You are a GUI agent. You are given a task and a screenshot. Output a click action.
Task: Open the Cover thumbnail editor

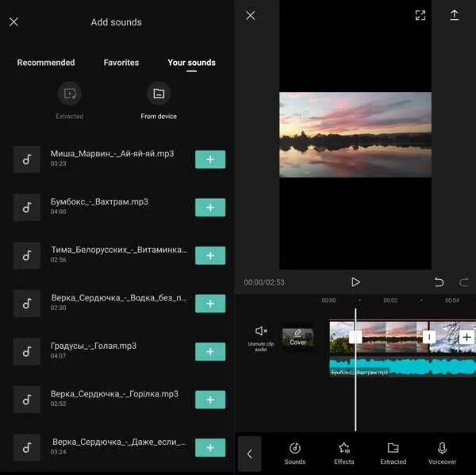click(x=297, y=338)
